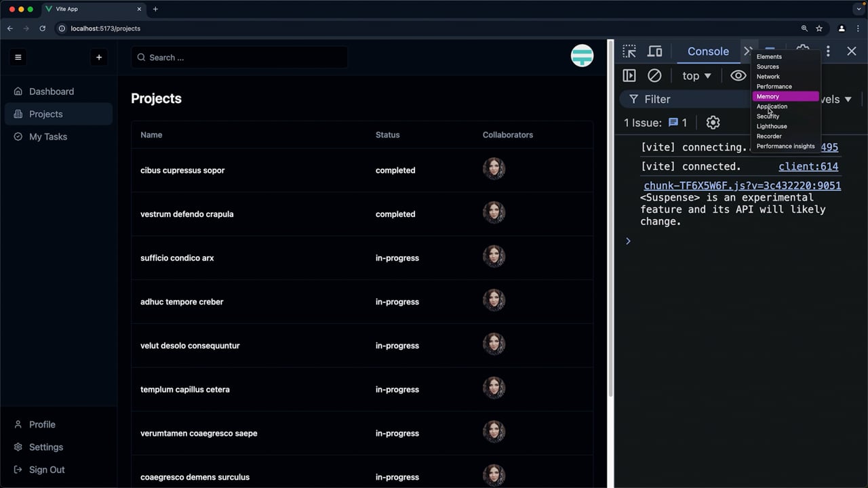The image size is (868, 488).
Task: Click project vestrum defendo crapula
Action: [x=186, y=214]
